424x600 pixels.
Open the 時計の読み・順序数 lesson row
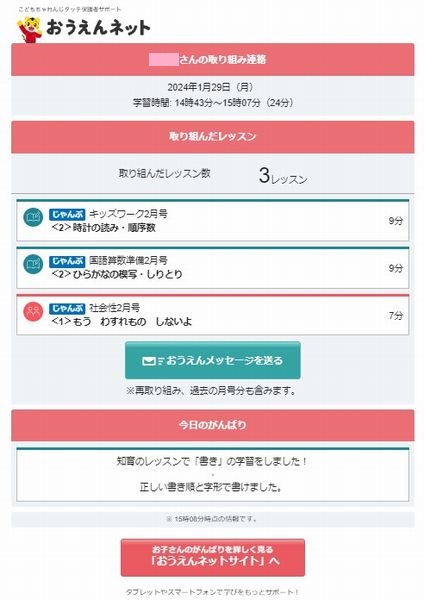click(213, 221)
